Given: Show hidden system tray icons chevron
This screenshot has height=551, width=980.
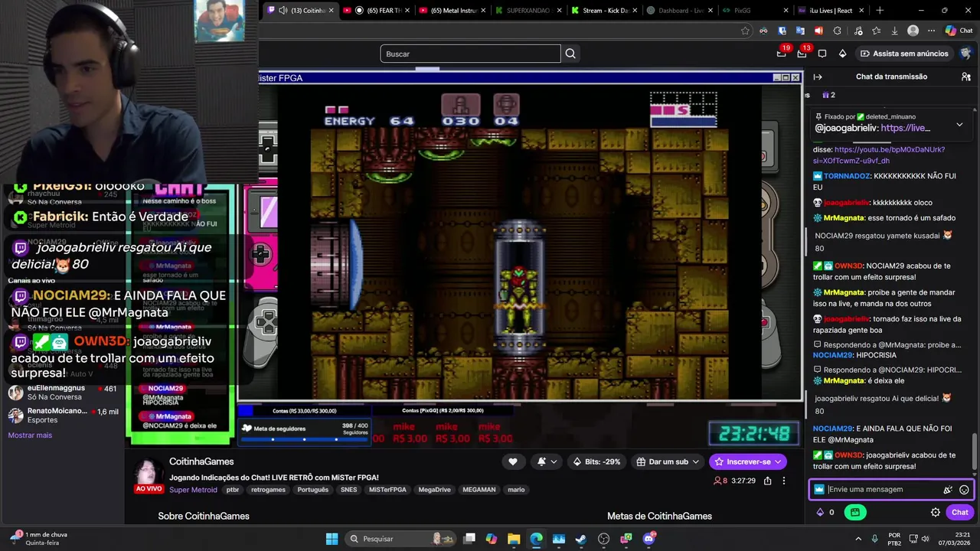Looking at the screenshot, I should (x=857, y=539).
